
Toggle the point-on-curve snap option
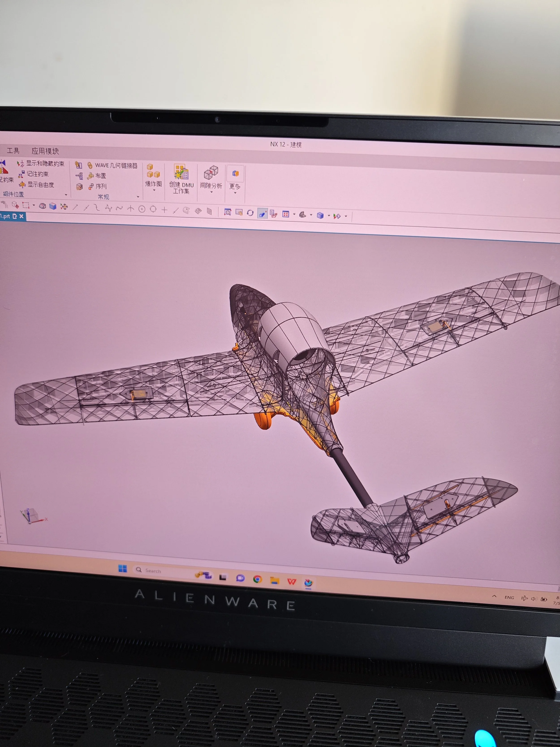point(176,211)
